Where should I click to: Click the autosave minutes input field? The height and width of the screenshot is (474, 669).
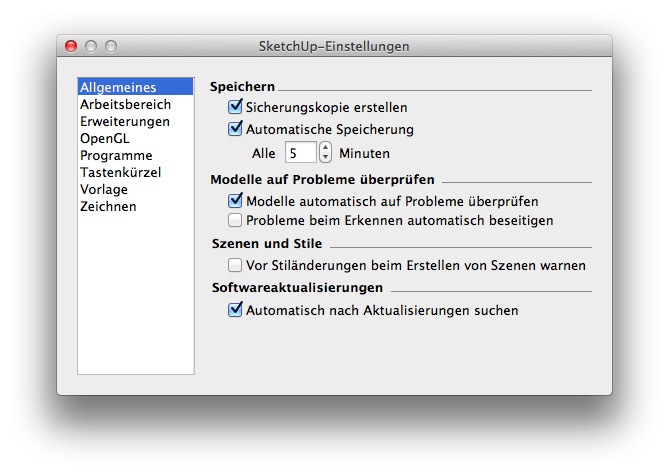click(299, 153)
